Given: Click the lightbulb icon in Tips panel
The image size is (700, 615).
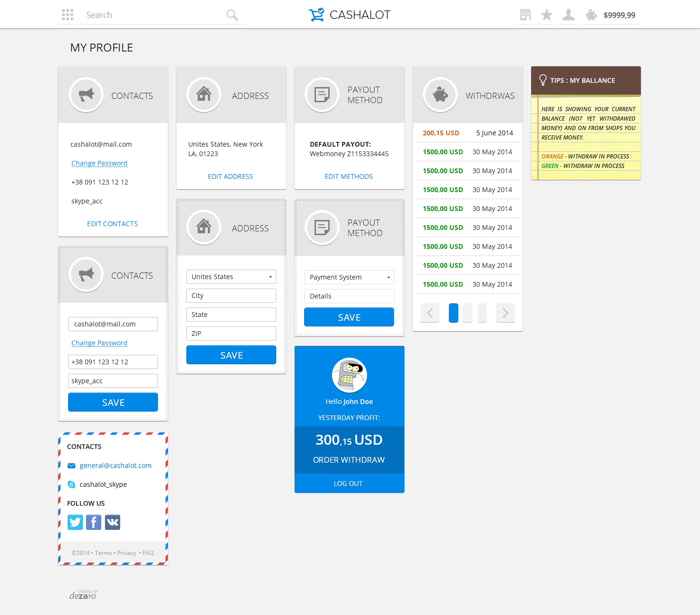Looking at the screenshot, I should pos(543,80).
